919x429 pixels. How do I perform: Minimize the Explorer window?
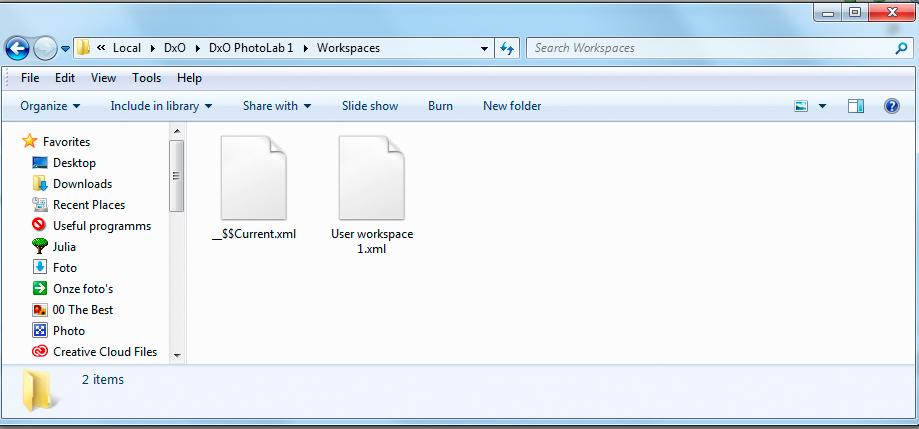point(829,12)
